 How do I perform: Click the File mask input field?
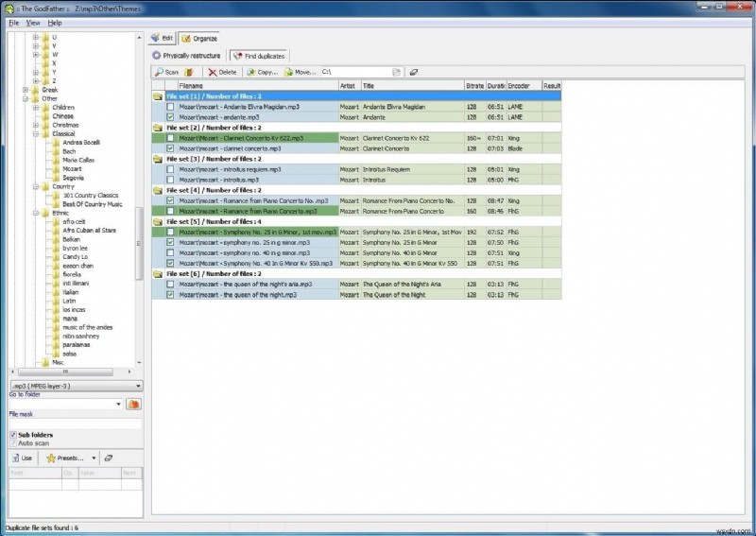[76, 424]
